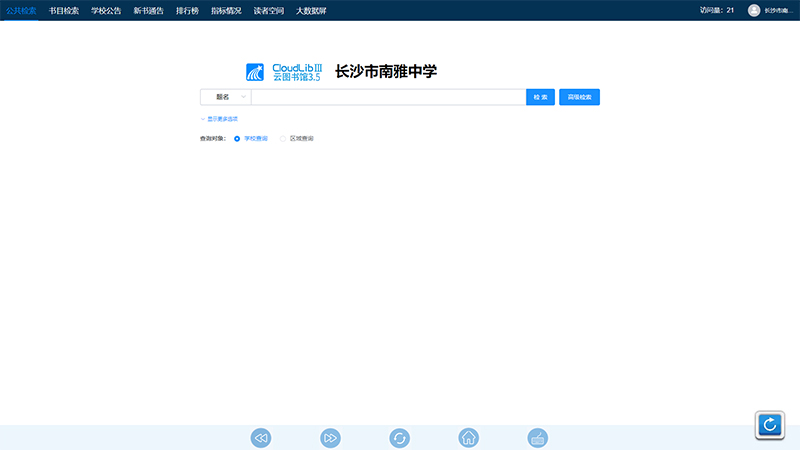This screenshot has width=800, height=450.
Task: Click the 高级检索 advanced search button
Action: 579,97
